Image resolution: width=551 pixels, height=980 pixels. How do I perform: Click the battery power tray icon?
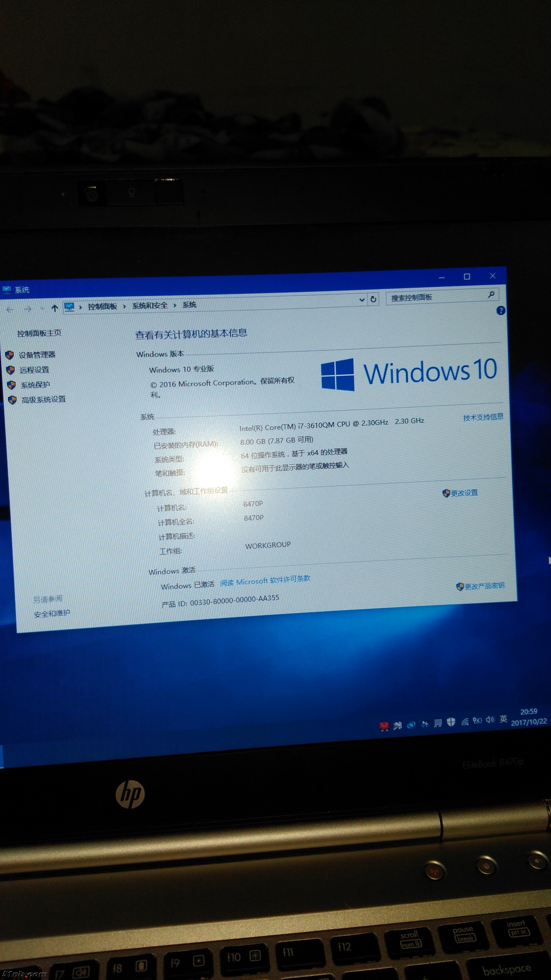(x=477, y=720)
